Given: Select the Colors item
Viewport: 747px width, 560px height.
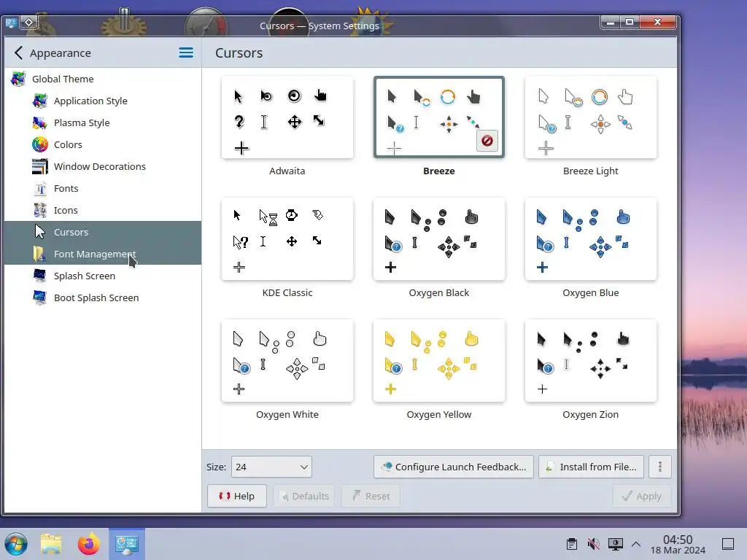Looking at the screenshot, I should (103, 145).
